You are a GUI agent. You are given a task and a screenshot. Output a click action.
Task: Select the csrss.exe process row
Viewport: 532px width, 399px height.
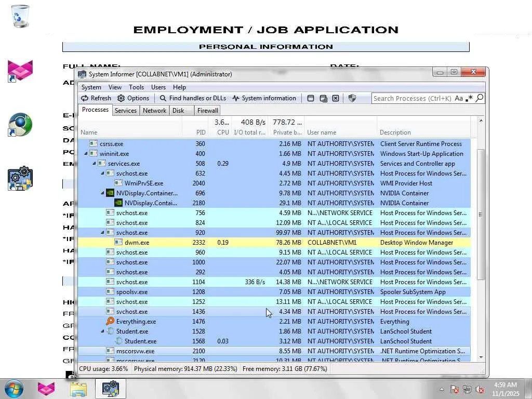point(274,144)
